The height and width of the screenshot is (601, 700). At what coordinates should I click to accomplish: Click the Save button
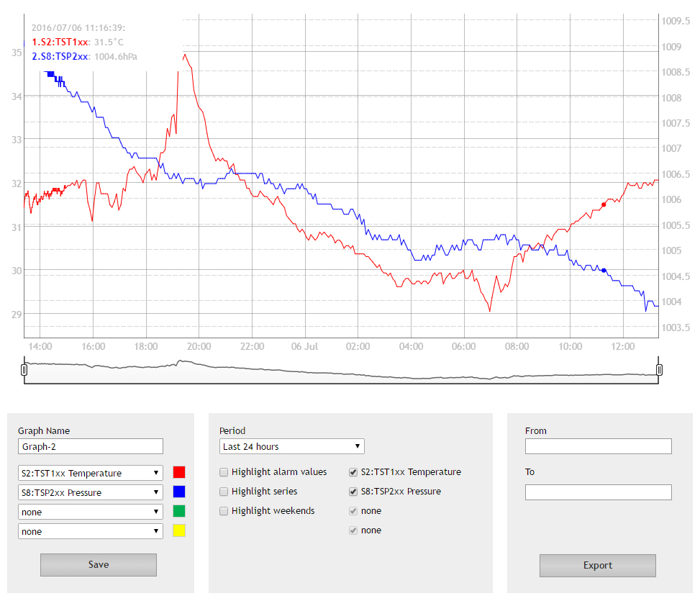point(99,565)
